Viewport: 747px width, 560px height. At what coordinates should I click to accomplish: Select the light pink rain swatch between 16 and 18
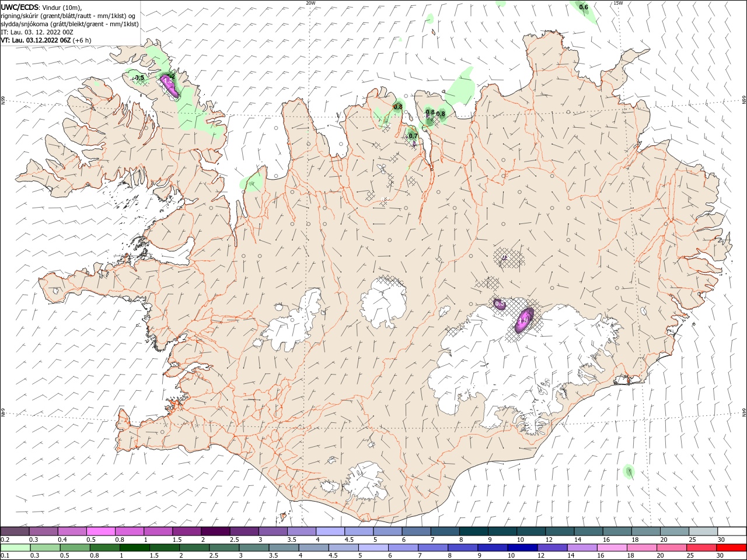[612, 548]
